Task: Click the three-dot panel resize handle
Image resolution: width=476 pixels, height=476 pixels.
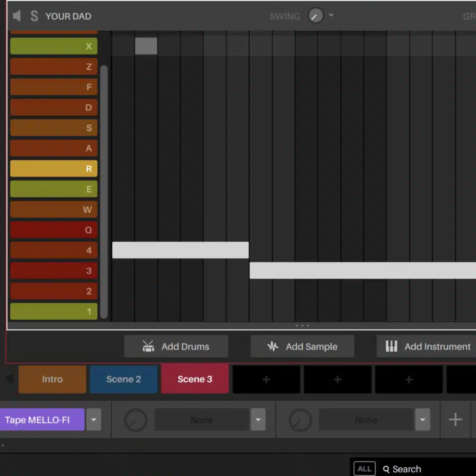Action: tap(302, 326)
